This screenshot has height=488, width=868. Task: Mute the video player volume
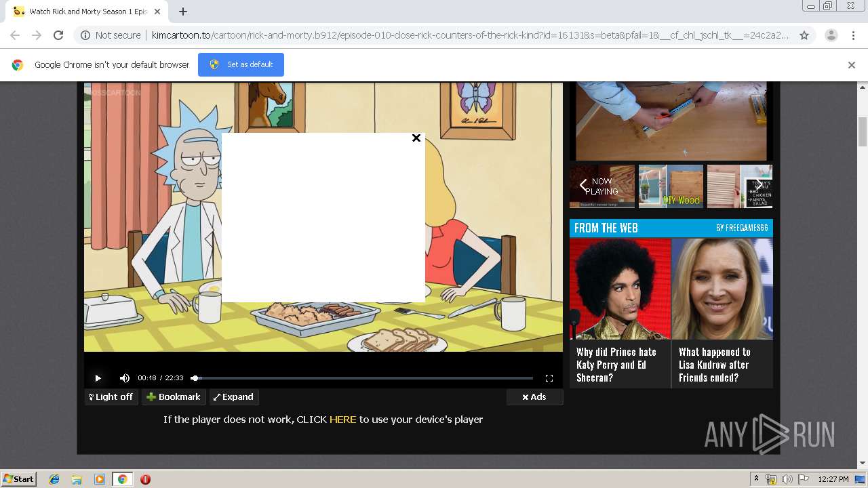125,378
